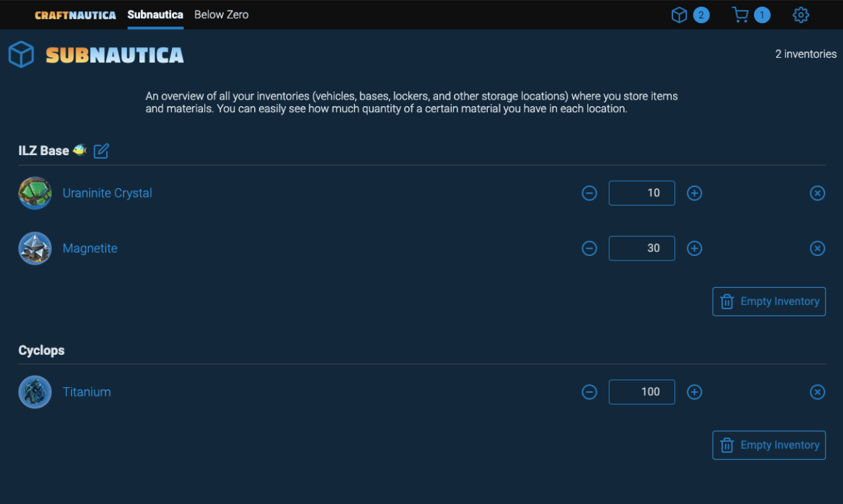Edit the ILZ Base inventory name
Viewport: 843px width, 504px height.
click(x=101, y=151)
